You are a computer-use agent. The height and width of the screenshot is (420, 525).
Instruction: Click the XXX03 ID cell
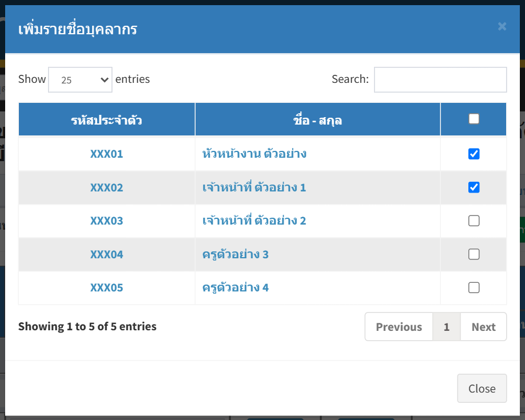point(107,221)
